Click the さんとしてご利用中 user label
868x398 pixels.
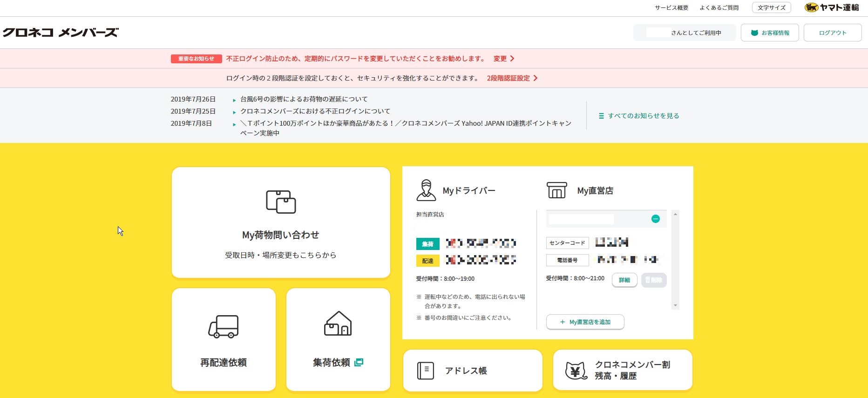coord(685,33)
